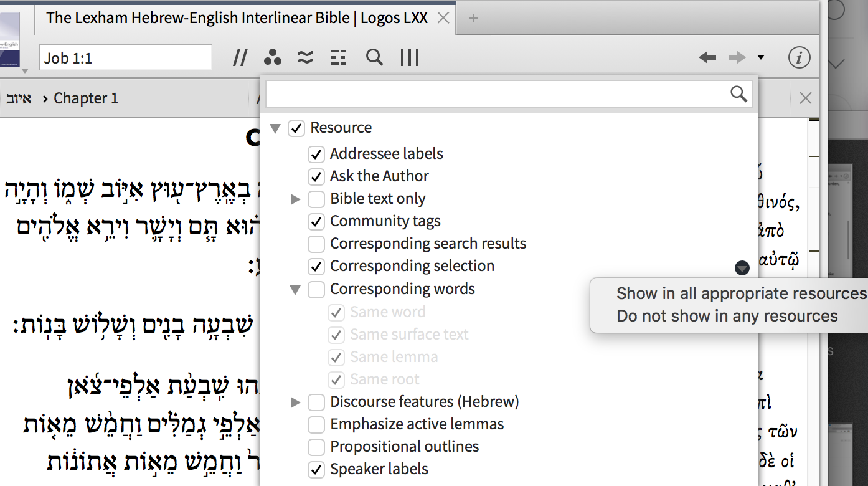Click the Hebrew איוב breadcrumb

pos(19,98)
